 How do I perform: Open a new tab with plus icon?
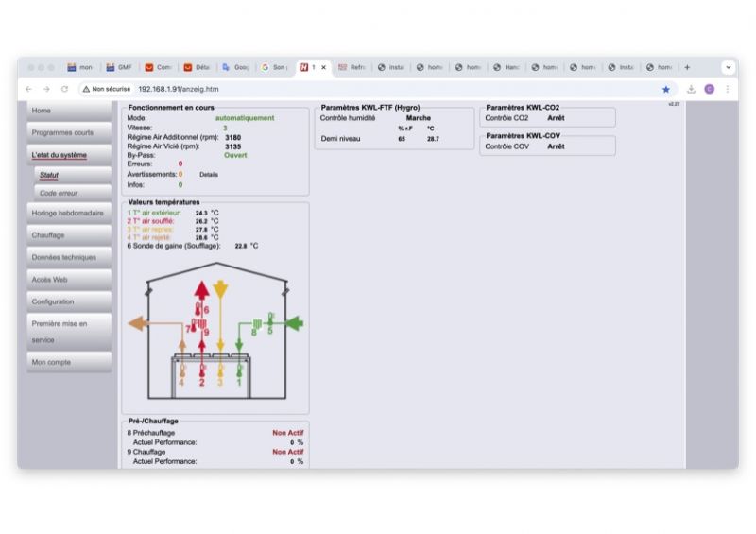pos(687,67)
